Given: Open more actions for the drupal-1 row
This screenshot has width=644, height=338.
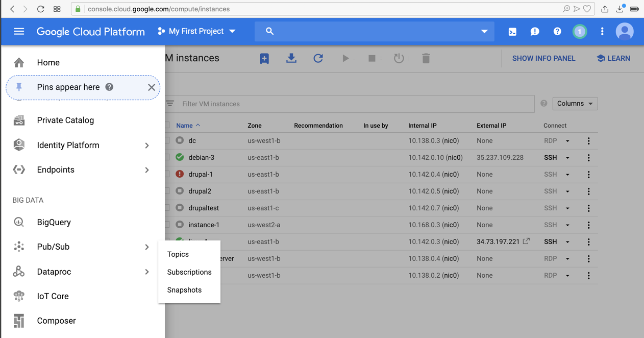Looking at the screenshot, I should point(588,175).
